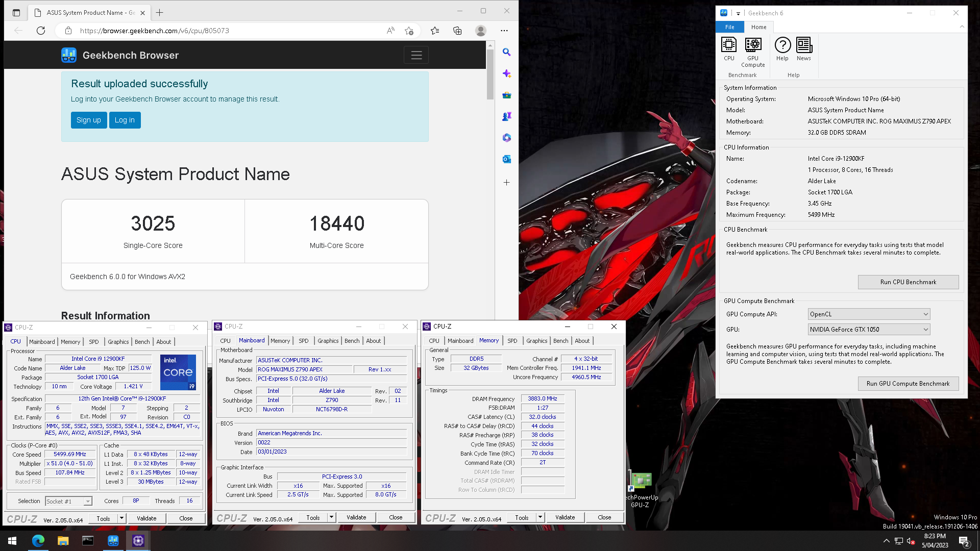Show hidden system tray icons
The image size is (980, 551).
coord(886,541)
